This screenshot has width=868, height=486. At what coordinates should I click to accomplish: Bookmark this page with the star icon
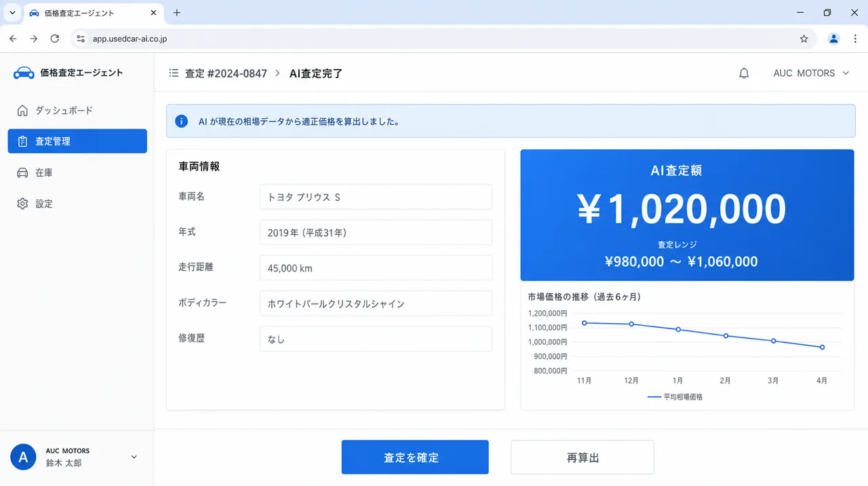[804, 39]
